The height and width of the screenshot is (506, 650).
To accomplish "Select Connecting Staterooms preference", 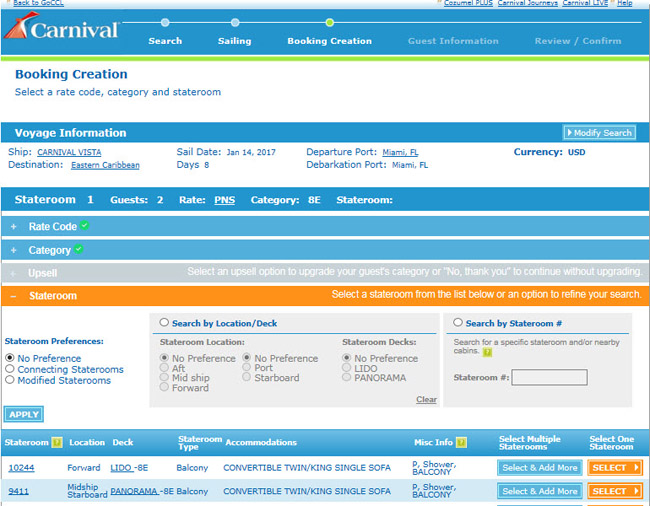I will (10, 369).
